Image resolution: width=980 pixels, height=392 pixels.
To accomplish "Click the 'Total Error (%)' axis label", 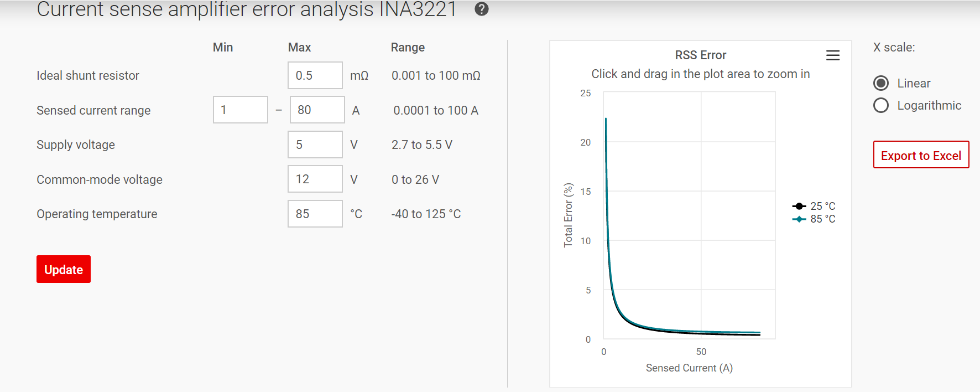I will pyautogui.click(x=568, y=215).
